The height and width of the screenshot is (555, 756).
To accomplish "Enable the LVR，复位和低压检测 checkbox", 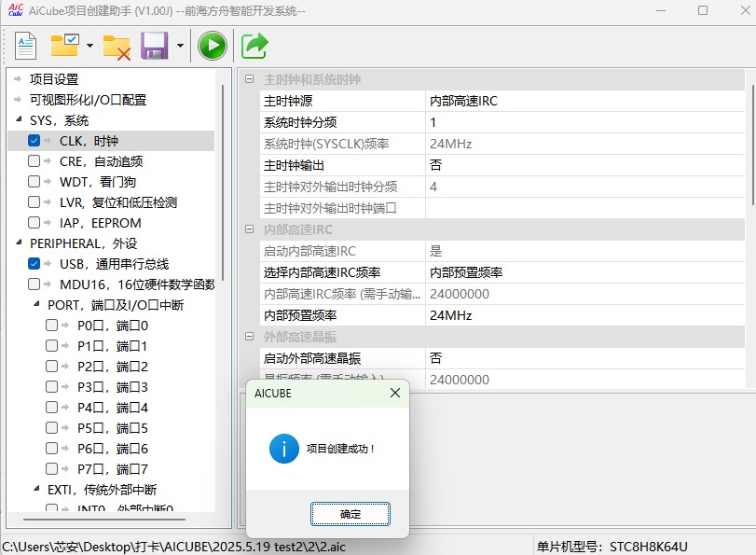I will (x=34, y=201).
